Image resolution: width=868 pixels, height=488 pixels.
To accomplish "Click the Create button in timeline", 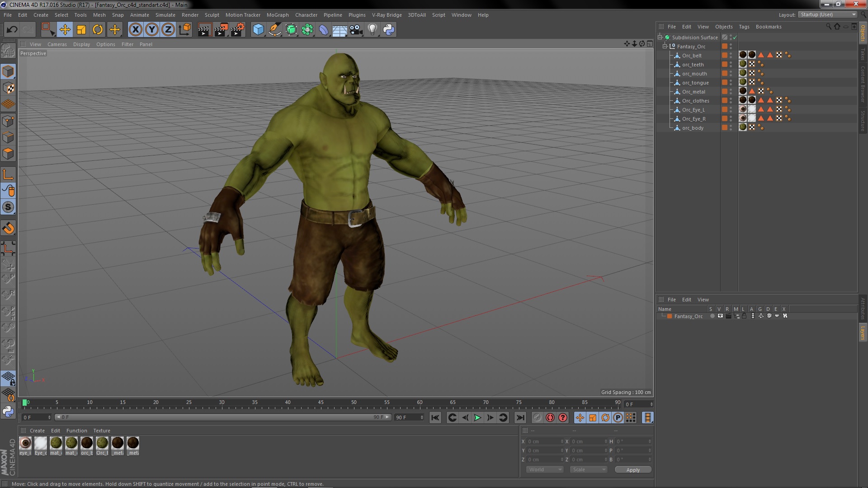I will click(37, 430).
